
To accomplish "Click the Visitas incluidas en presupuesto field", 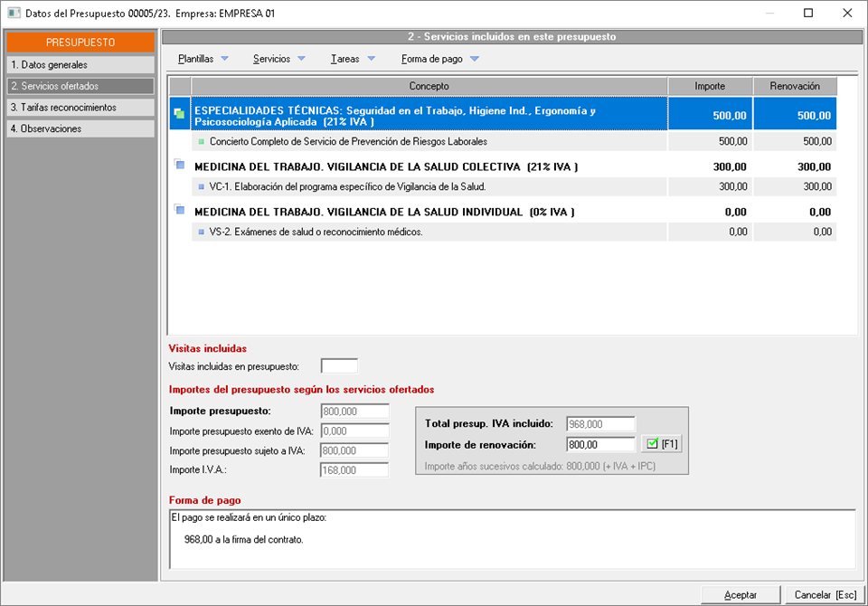I will [339, 366].
